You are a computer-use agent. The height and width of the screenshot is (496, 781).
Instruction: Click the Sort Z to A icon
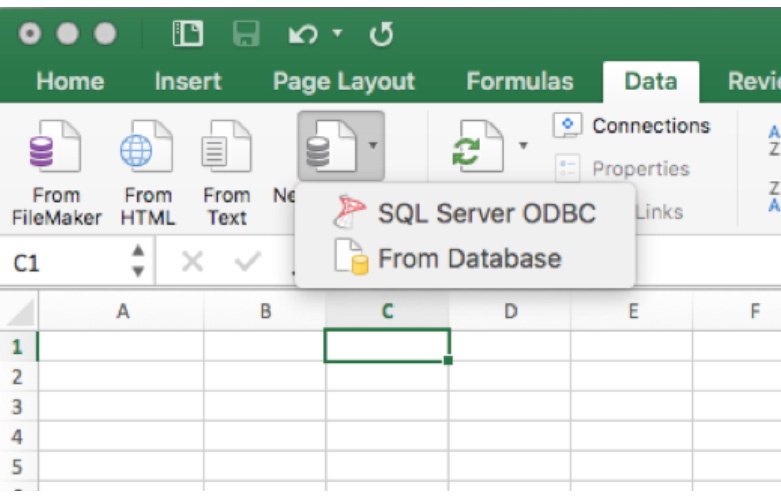(774, 196)
